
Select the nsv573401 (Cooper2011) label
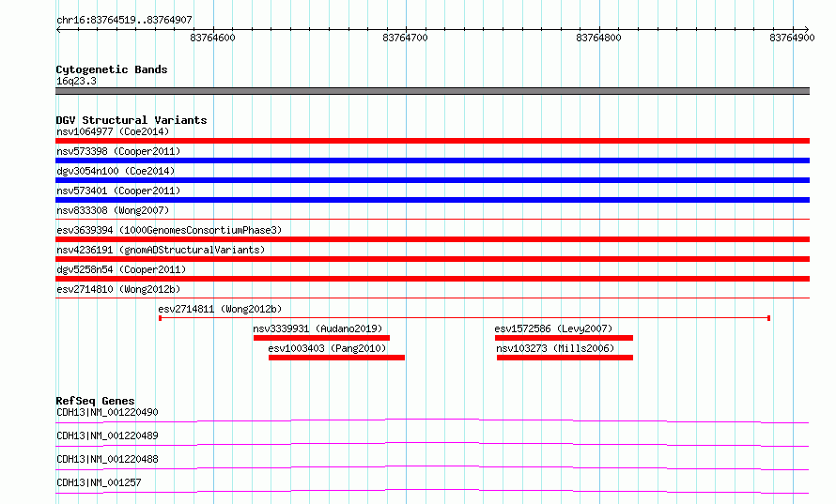118,191
